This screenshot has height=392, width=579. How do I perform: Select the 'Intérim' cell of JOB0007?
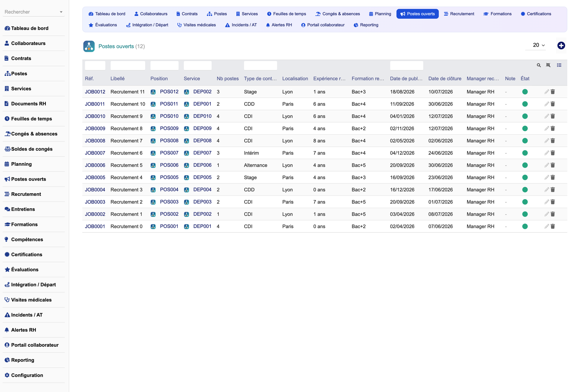coord(251,153)
